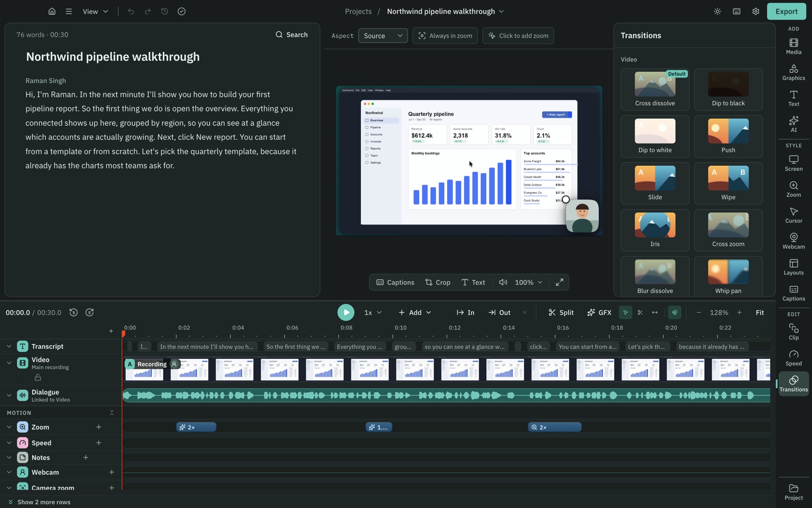Open the Project folder panel
Viewport: 812px width, 508px height.
coord(794,492)
